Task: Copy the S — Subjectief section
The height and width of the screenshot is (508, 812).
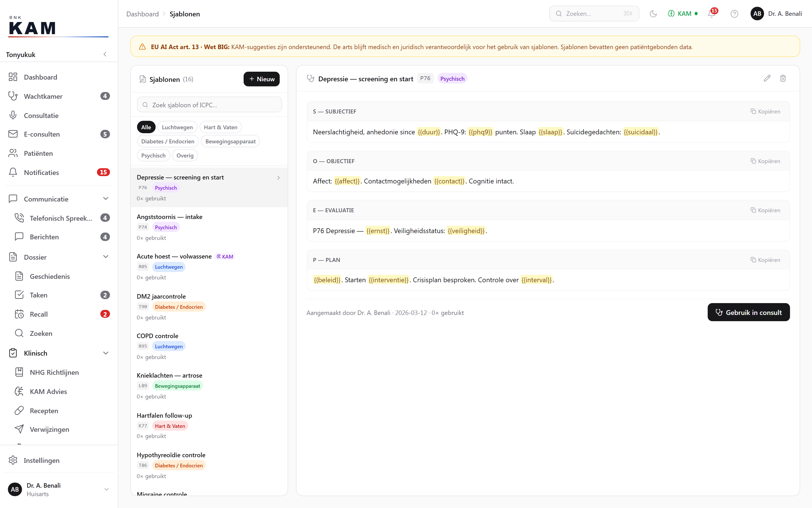Action: tap(765, 111)
